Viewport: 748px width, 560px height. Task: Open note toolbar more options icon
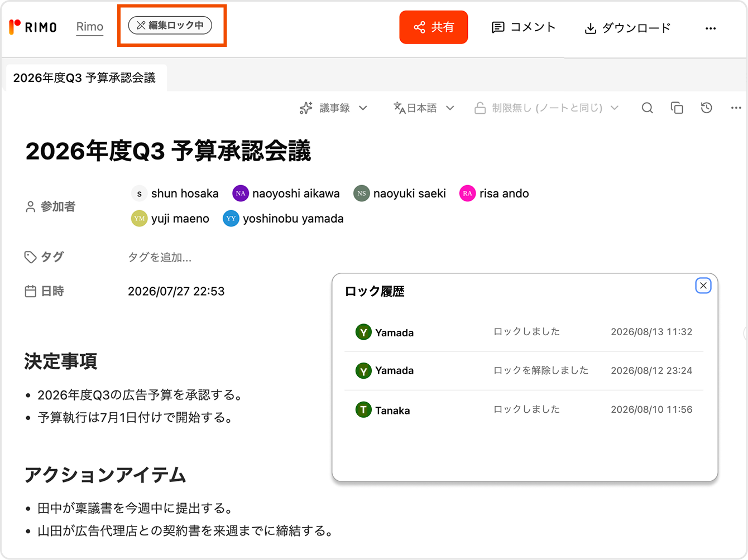736,108
